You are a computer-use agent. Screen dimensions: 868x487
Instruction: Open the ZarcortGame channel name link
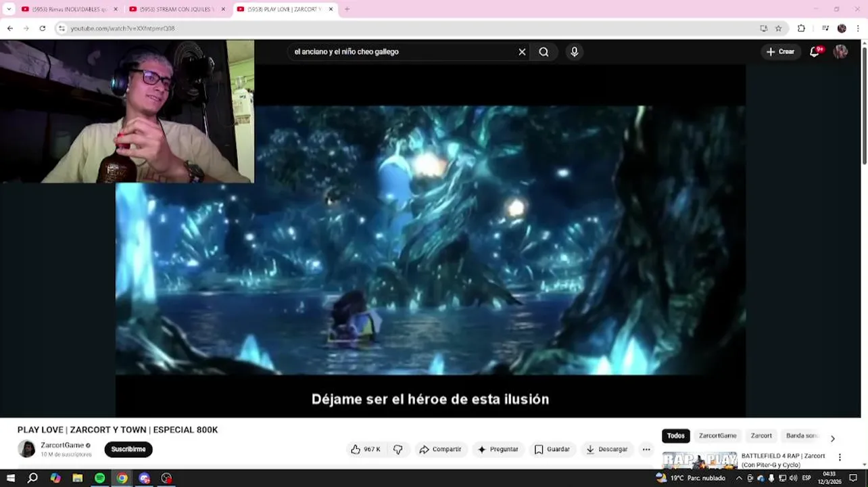pyautogui.click(x=62, y=445)
